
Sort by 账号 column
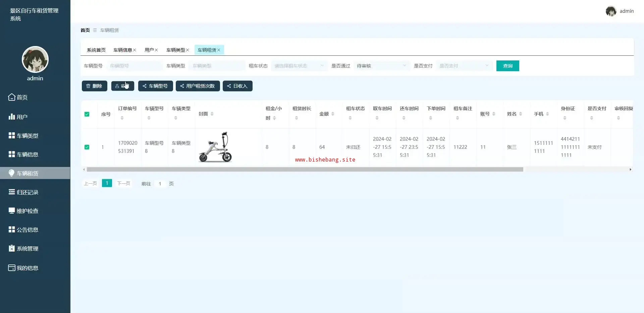pos(494,114)
